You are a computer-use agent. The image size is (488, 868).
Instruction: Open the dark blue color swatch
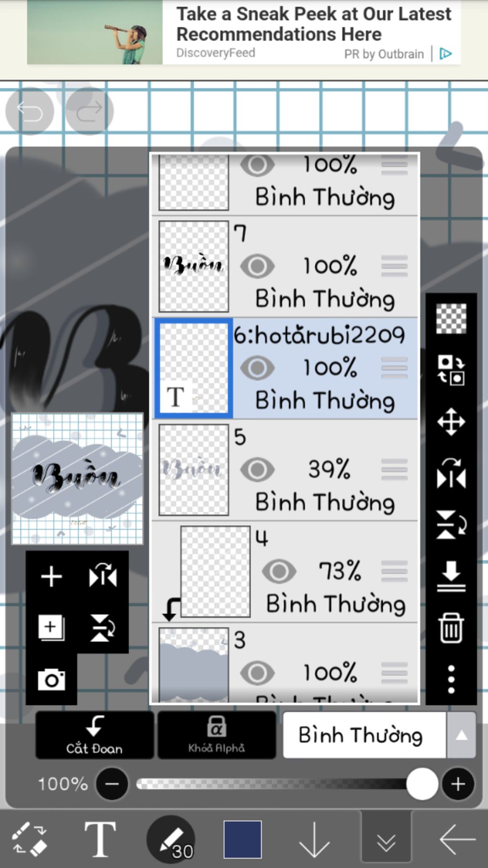click(243, 839)
